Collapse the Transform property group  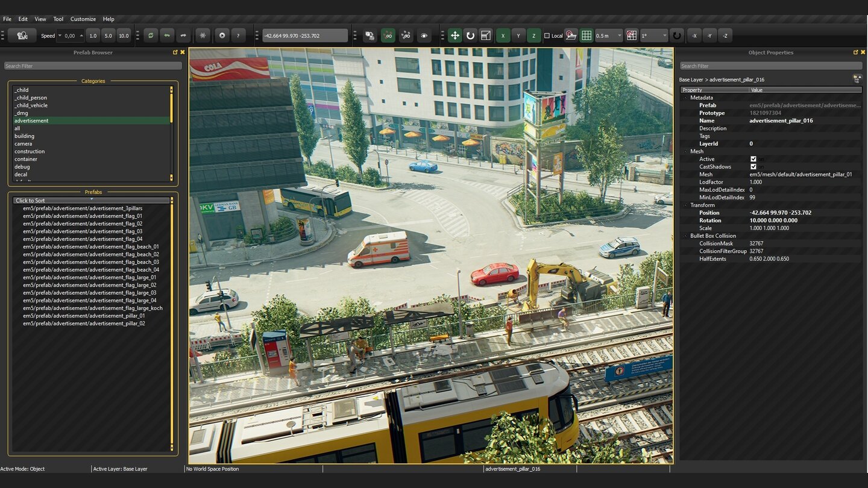tap(685, 205)
